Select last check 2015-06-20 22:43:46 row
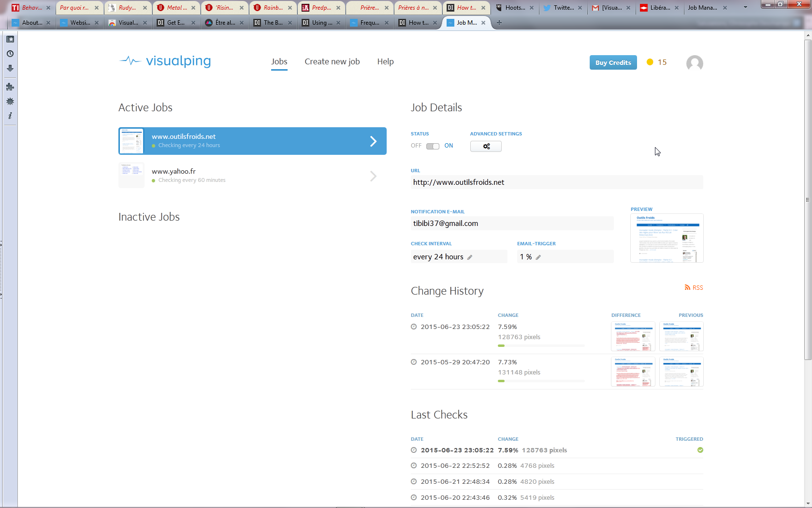The width and height of the screenshot is (812, 508). tap(557, 498)
